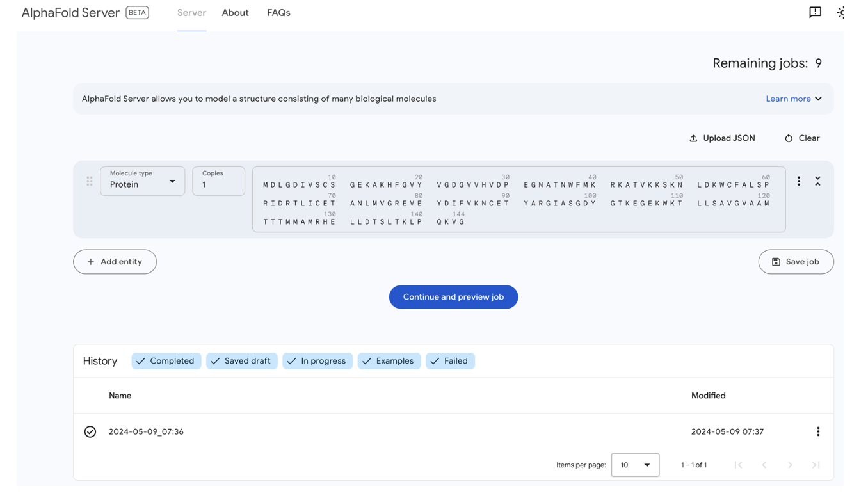Click the Upload JSON upload icon
868x498 pixels.
(x=693, y=138)
